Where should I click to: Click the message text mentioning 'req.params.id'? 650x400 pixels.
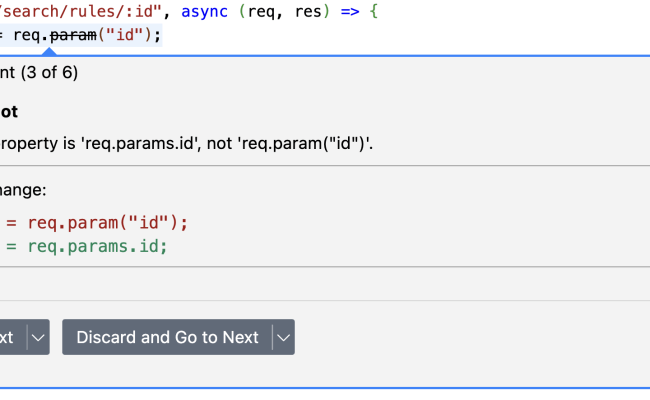pos(186,143)
